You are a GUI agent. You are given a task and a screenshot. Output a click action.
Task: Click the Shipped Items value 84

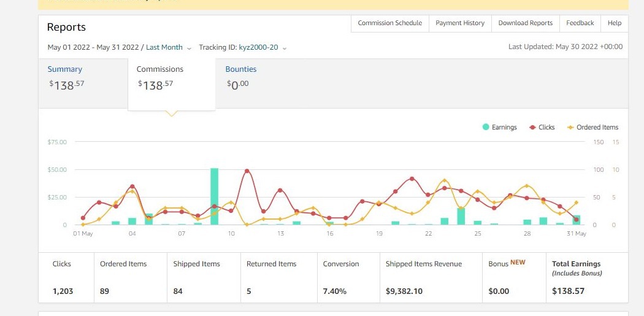click(x=178, y=291)
